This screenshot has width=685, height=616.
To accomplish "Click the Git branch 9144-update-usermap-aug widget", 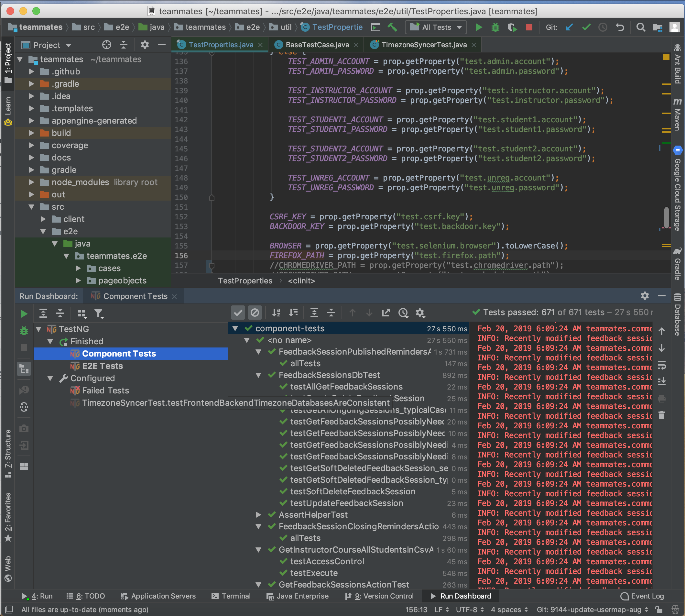I will [593, 610].
